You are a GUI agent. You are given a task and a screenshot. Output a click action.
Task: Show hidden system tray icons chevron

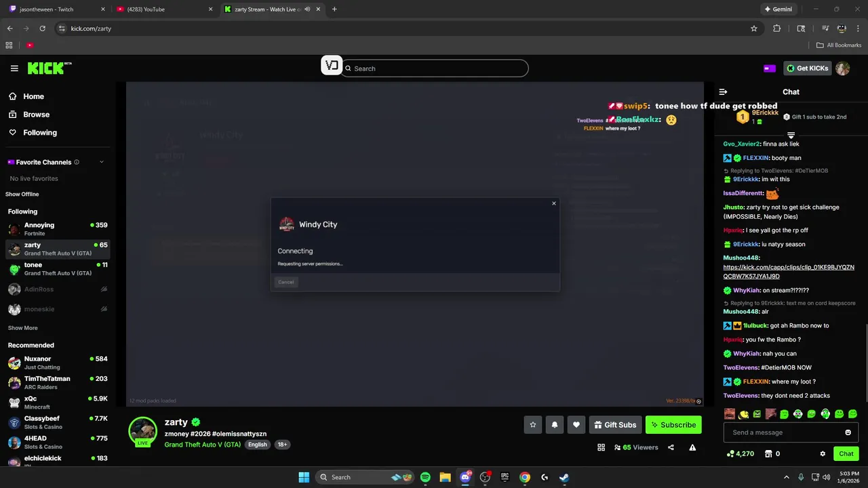click(x=787, y=477)
